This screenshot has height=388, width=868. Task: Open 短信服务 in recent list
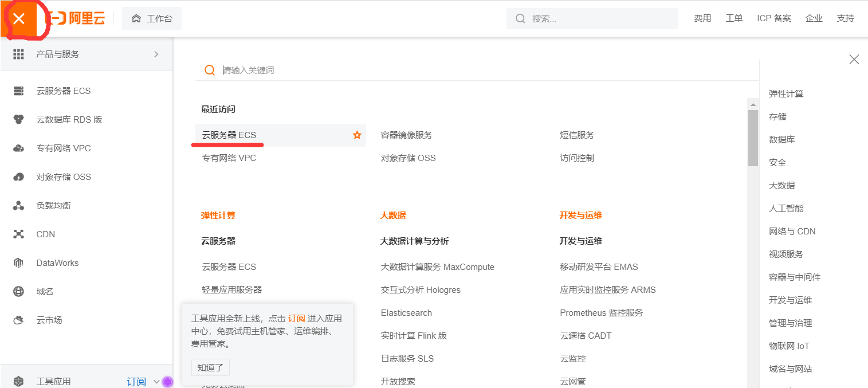point(577,135)
